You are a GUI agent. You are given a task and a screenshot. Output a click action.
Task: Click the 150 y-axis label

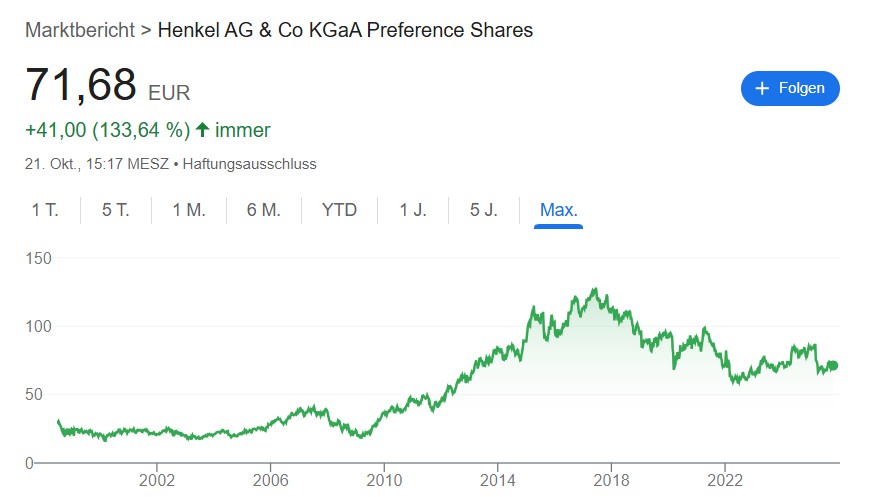(x=38, y=258)
